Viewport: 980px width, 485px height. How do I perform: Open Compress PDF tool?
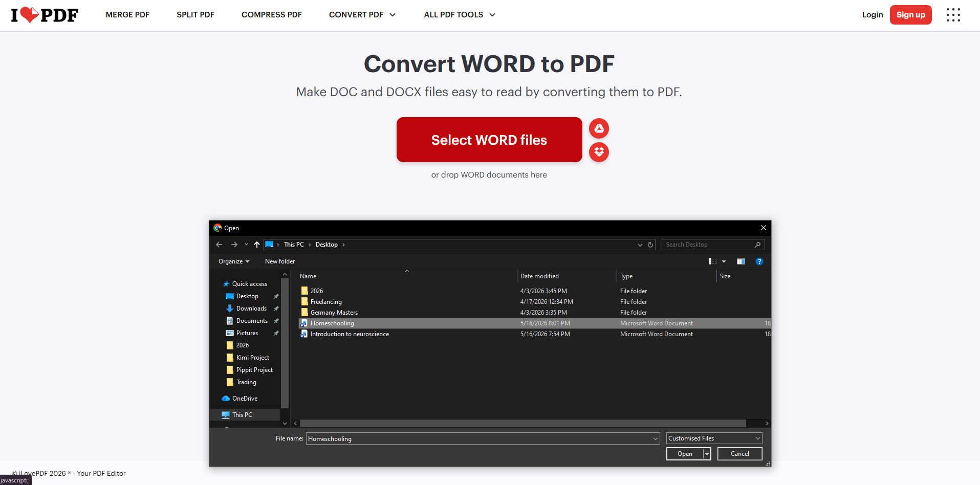[272, 15]
